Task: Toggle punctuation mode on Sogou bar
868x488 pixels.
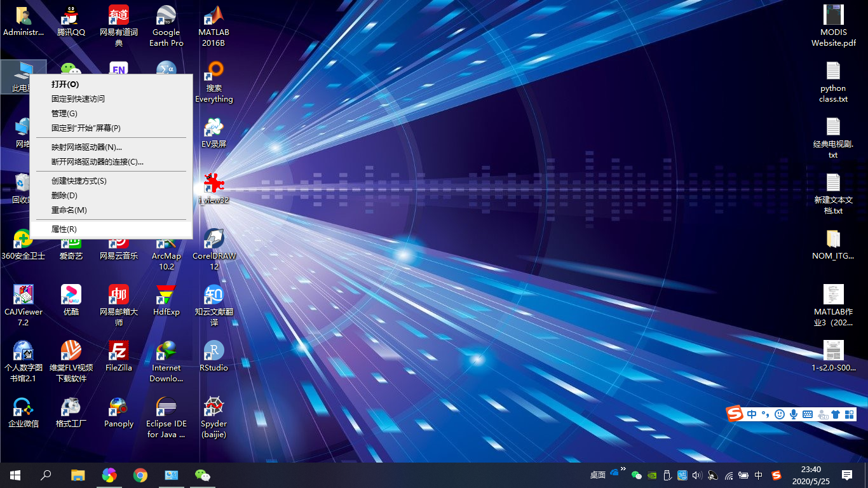Action: click(x=766, y=414)
